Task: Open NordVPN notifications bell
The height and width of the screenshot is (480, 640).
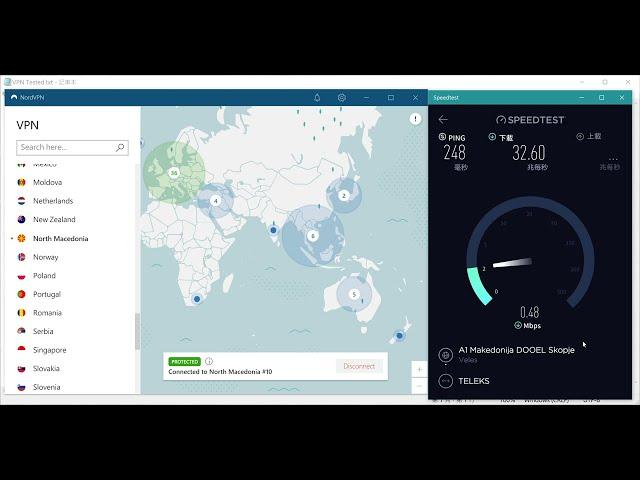Action: point(317,97)
